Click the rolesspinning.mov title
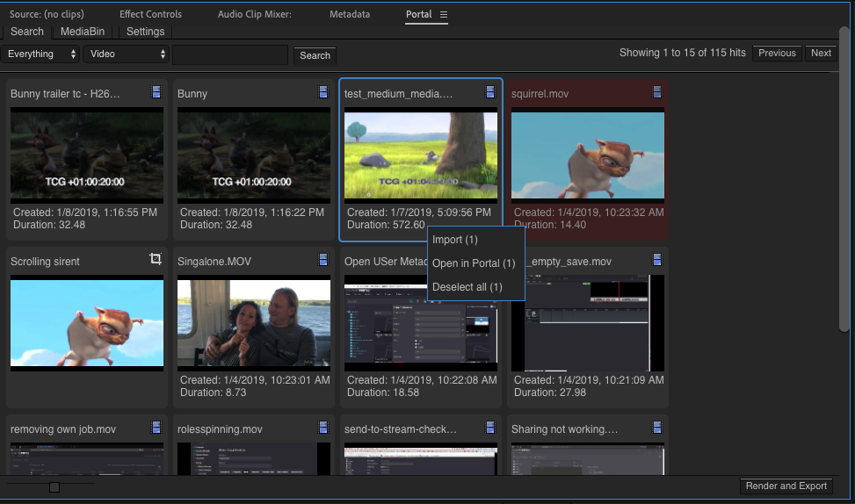Viewport: 855px width, 504px height. [220, 429]
